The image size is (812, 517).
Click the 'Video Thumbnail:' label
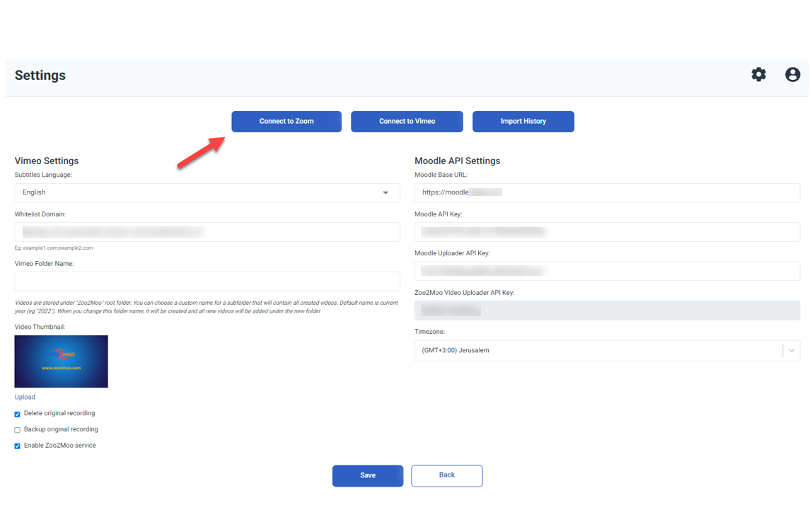pos(40,327)
